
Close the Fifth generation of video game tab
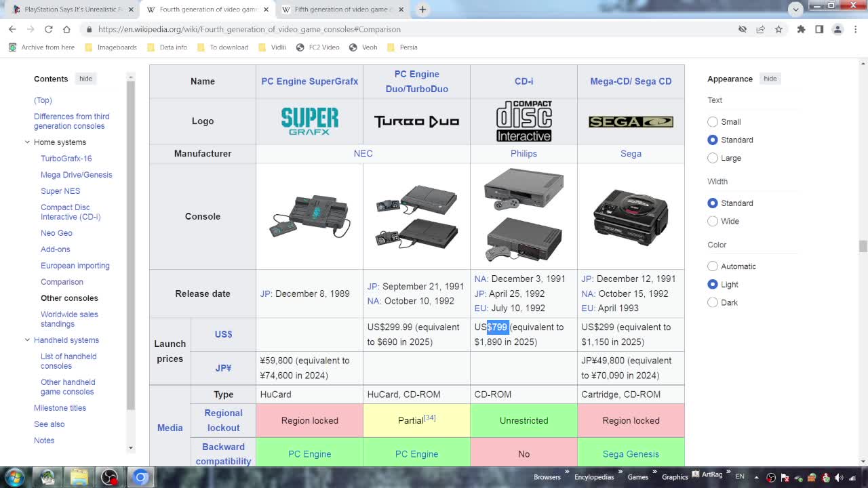point(401,9)
